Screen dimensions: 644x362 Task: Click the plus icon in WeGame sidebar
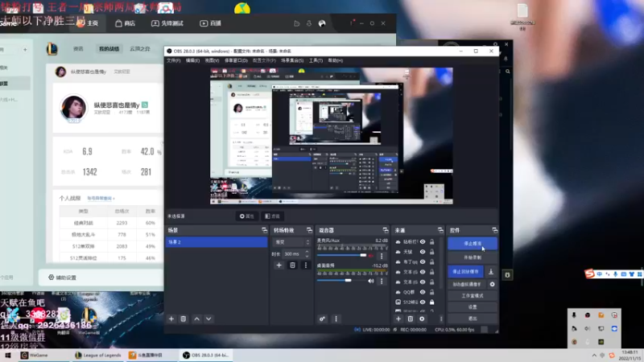(x=25, y=50)
